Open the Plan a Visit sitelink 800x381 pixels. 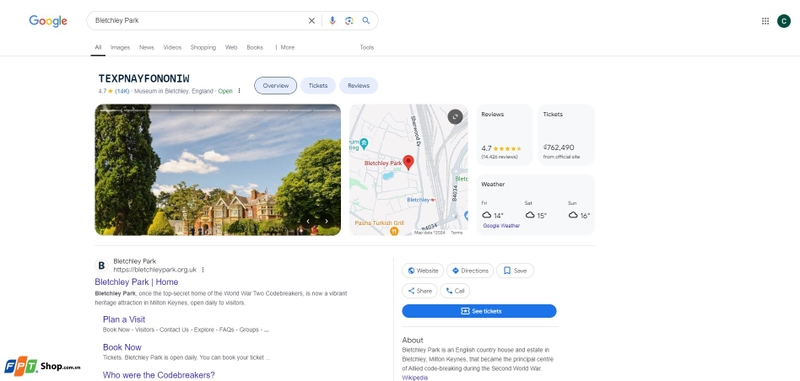click(124, 319)
